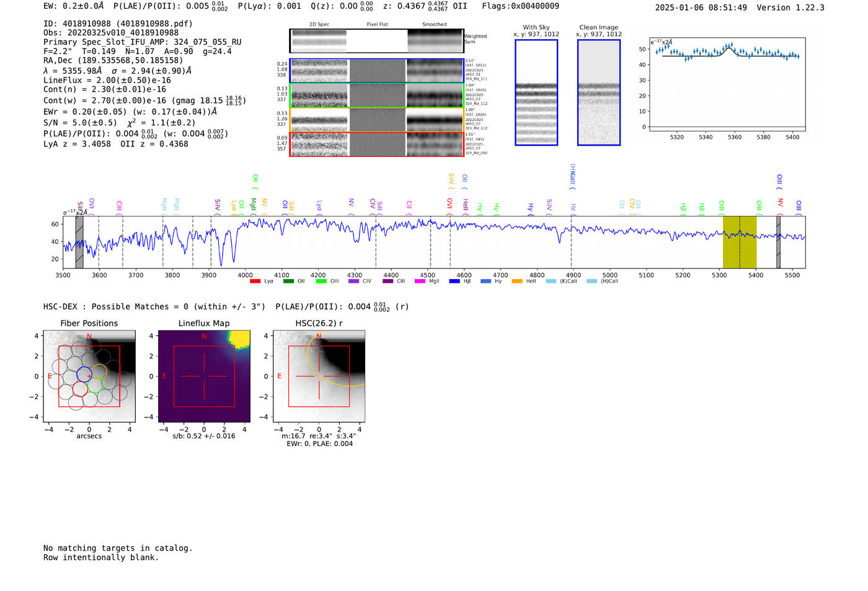
Task: Click the 'λ = 5355.98Å' wavelength line
Action: click(118, 71)
